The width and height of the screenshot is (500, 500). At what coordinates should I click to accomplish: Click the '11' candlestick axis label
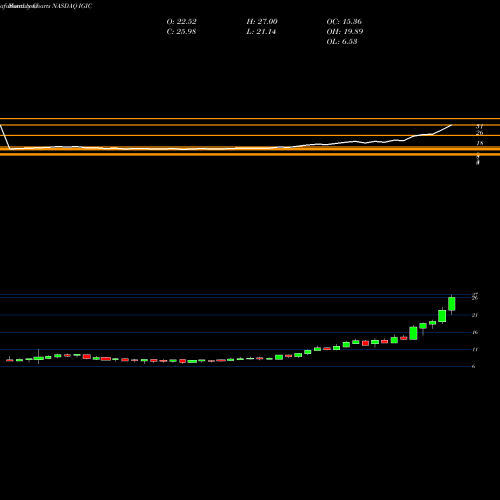475,350
